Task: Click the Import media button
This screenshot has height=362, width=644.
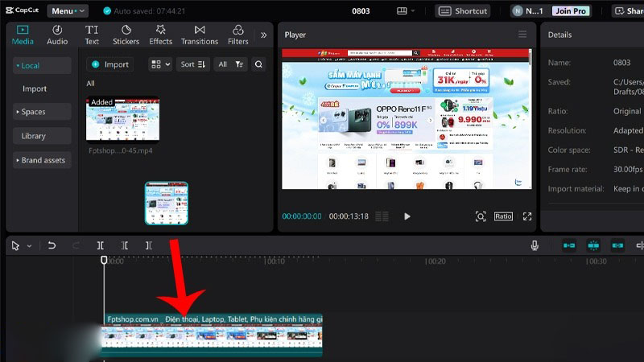Action: (110, 64)
